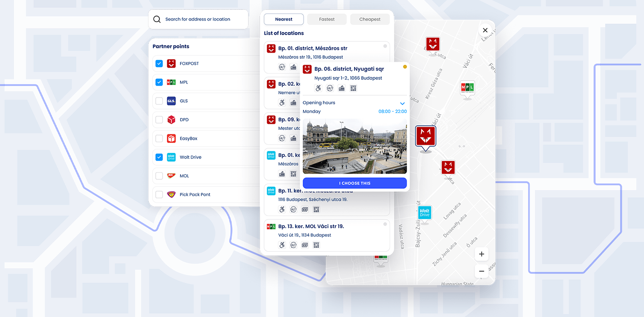Uncheck the Wolt Drive checkbox
644x317 pixels.
(x=159, y=157)
